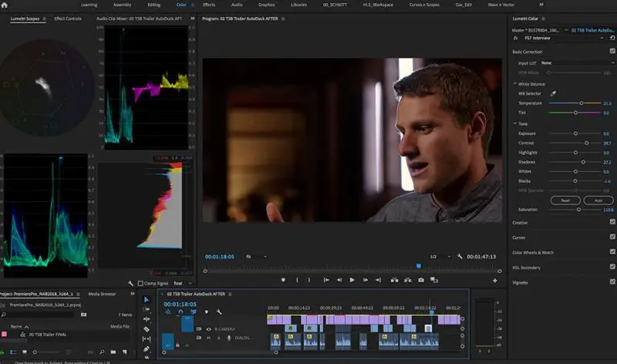Export frame with the camera icon

[x=421, y=280]
